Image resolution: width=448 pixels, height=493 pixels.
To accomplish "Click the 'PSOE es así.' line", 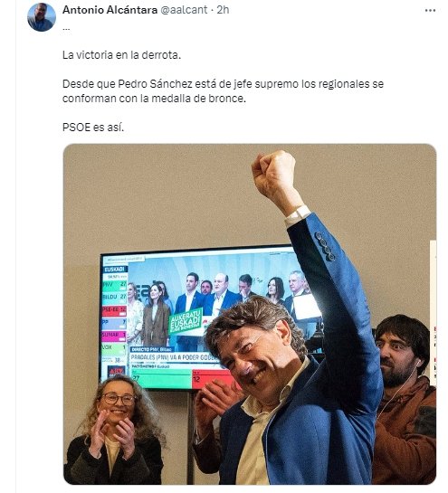I will (93, 128).
